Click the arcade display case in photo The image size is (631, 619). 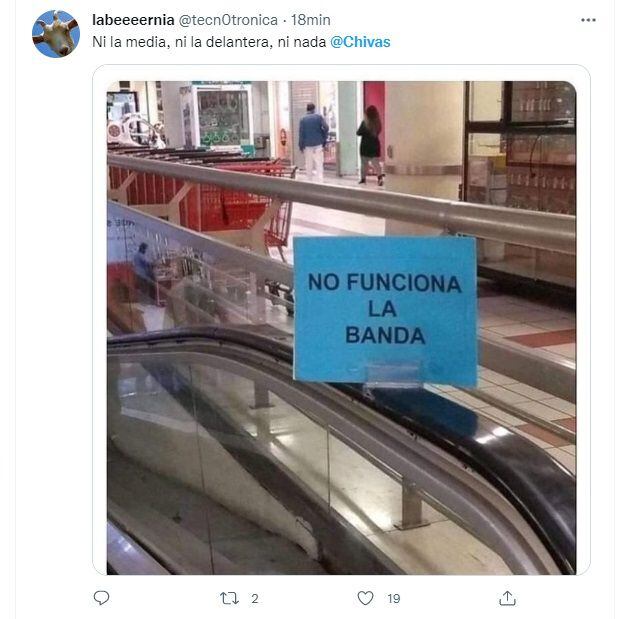(x=222, y=116)
